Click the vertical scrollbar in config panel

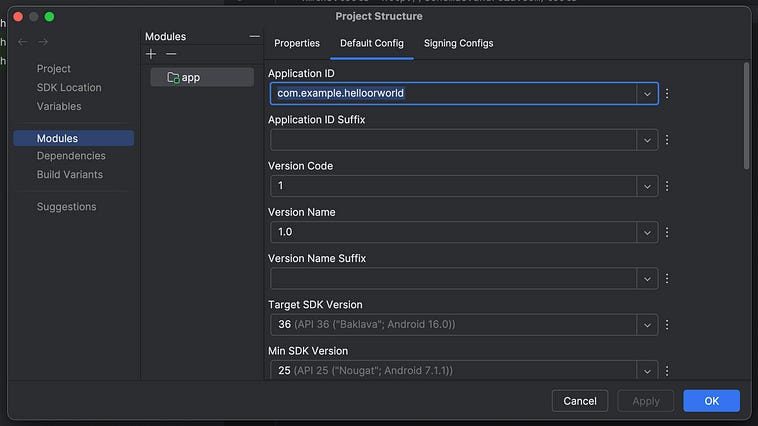pyautogui.click(x=746, y=116)
